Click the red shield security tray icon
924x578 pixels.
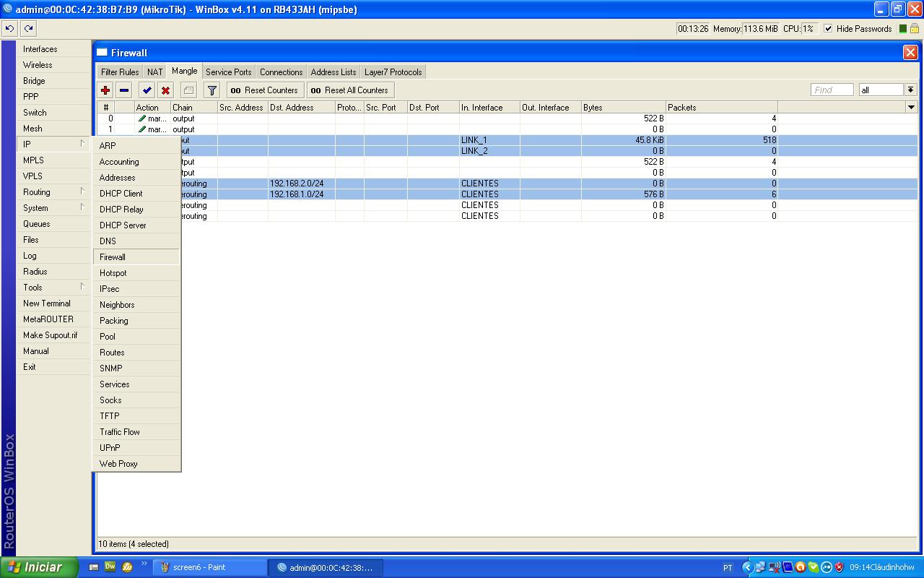840,567
